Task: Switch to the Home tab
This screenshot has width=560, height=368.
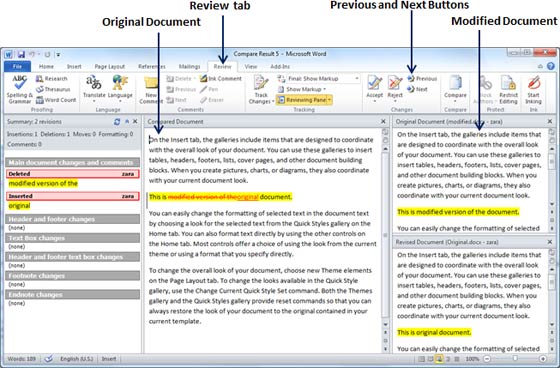Action: tap(46, 66)
